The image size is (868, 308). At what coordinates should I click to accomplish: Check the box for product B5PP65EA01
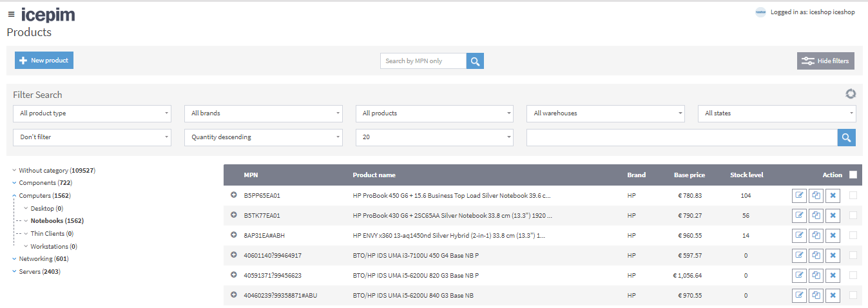point(853,196)
